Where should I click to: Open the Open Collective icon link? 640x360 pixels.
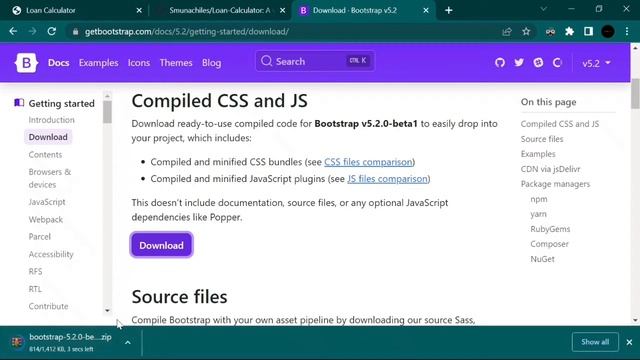[557, 63]
